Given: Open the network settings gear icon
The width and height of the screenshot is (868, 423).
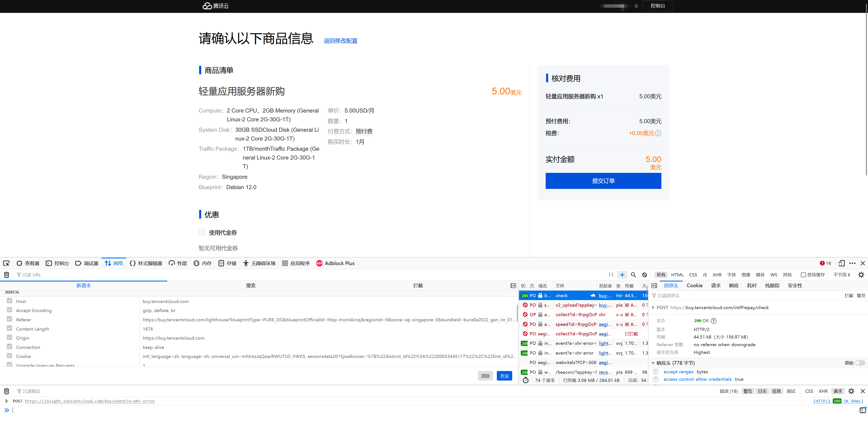Looking at the screenshot, I should (861, 275).
